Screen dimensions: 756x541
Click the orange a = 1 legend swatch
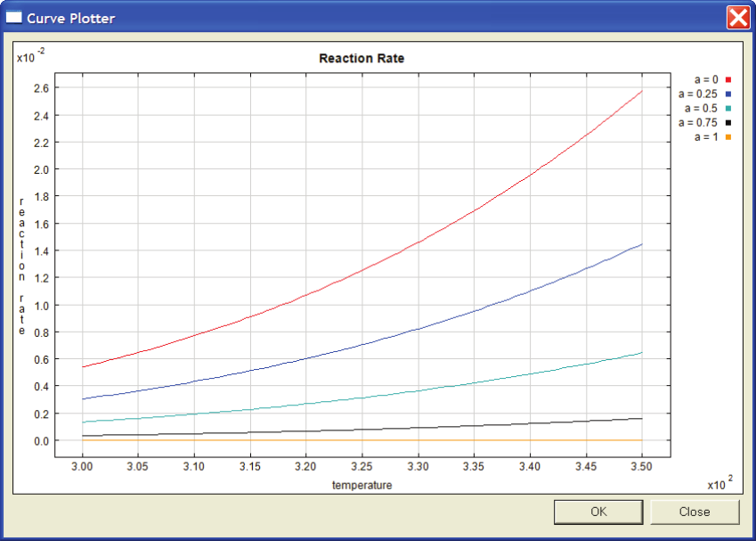[x=728, y=137]
